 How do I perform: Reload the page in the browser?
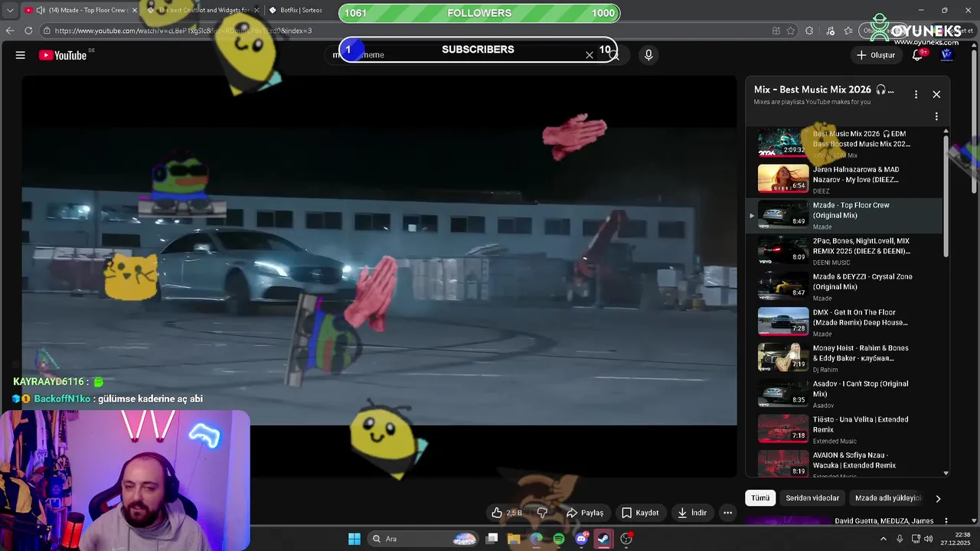click(x=28, y=31)
